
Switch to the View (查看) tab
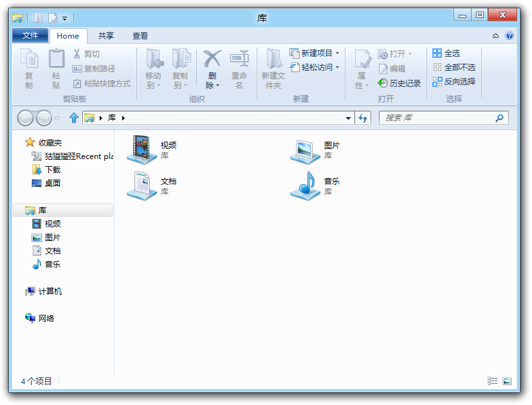point(140,35)
